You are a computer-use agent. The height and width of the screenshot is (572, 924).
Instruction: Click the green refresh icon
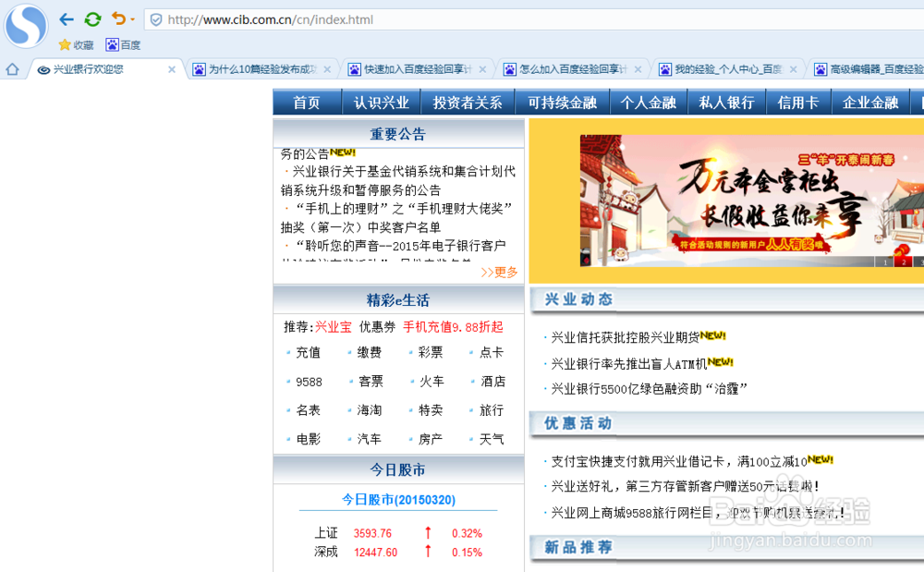[92, 19]
